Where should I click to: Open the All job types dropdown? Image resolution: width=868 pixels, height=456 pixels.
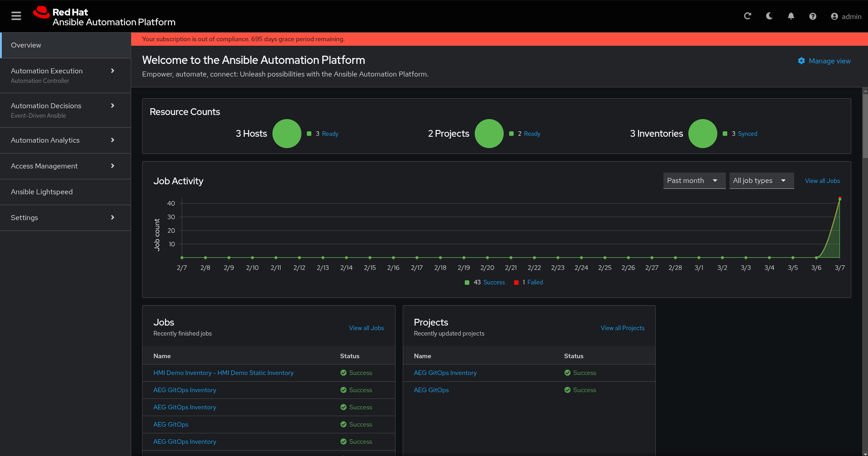pyautogui.click(x=761, y=181)
